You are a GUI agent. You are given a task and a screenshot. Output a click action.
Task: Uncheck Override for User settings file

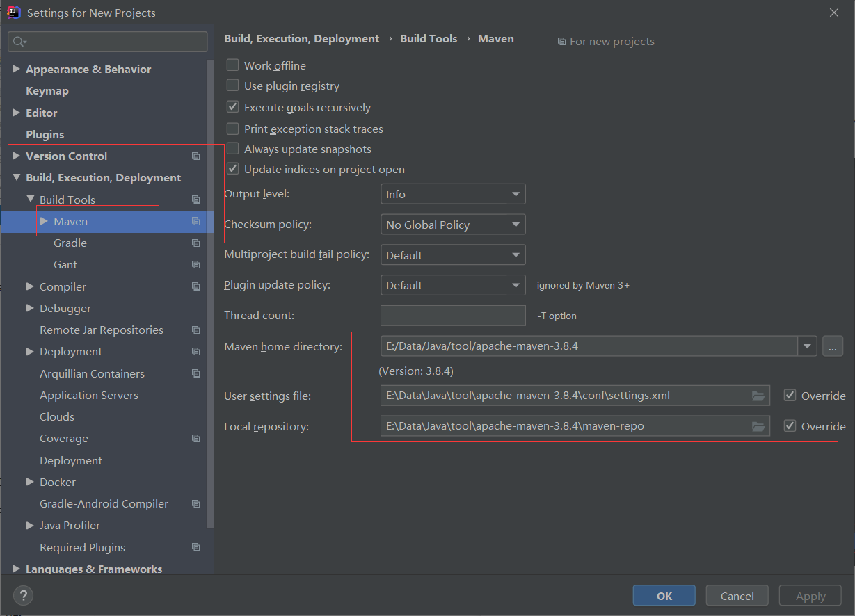(790, 396)
